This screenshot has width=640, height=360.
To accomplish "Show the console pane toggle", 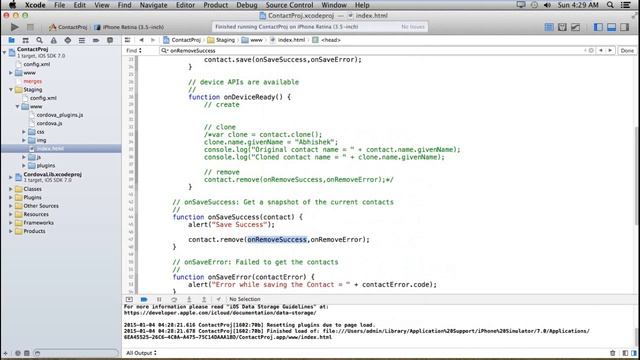I will [634, 353].
